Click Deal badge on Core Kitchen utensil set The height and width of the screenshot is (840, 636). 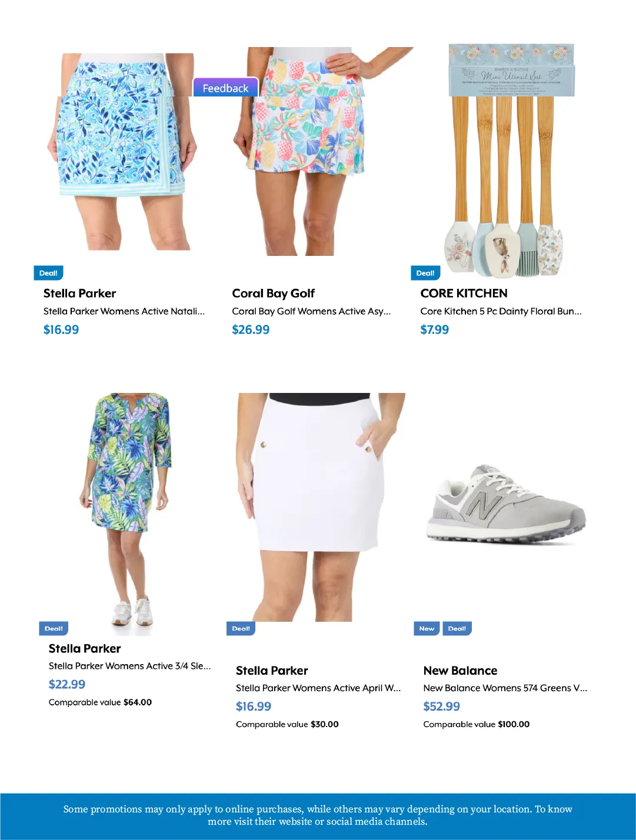tap(425, 273)
